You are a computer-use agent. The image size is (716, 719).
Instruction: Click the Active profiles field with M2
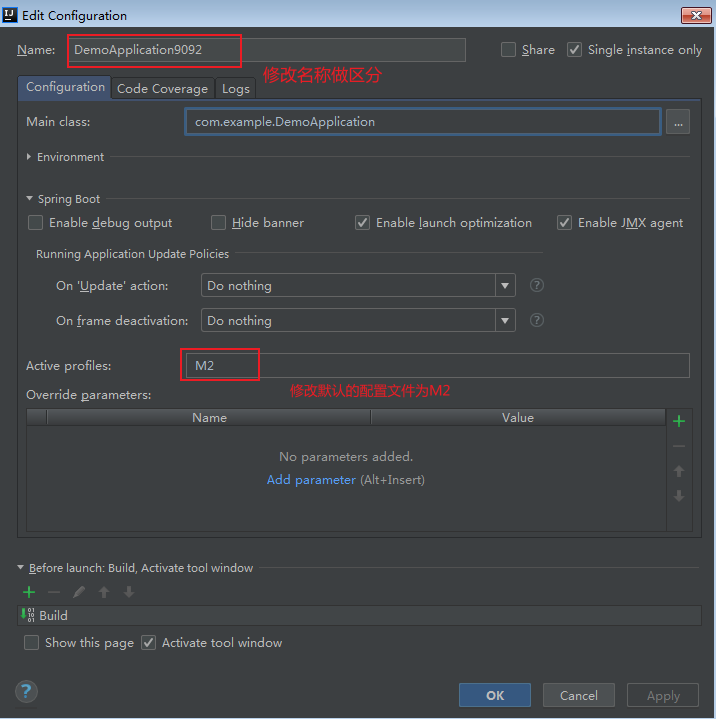tap(436, 365)
